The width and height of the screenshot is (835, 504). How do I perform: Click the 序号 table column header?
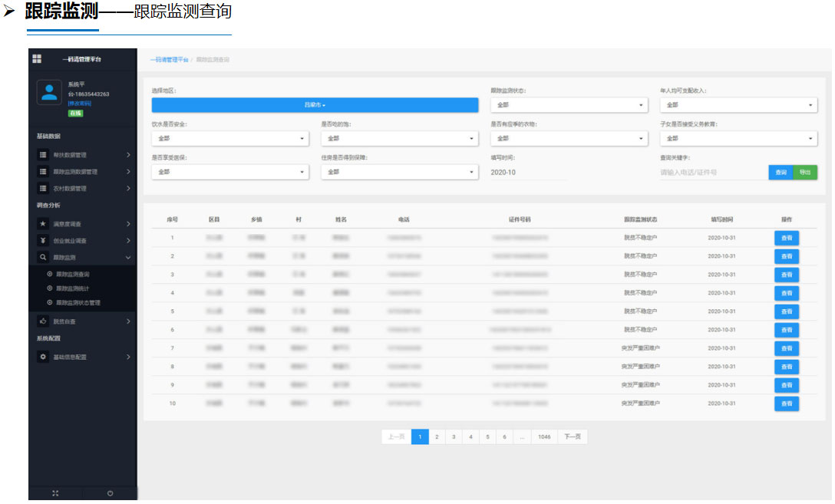172,219
